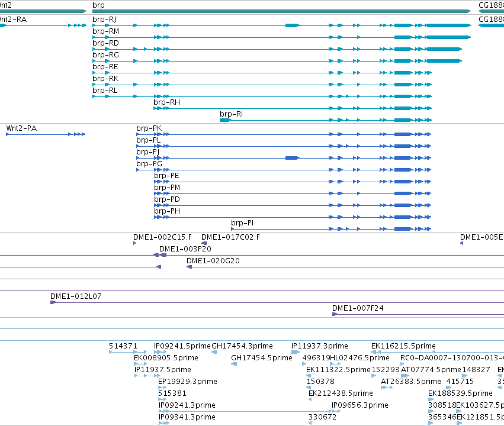
Task: Click the brp-PG protein label
Action: click(x=149, y=164)
